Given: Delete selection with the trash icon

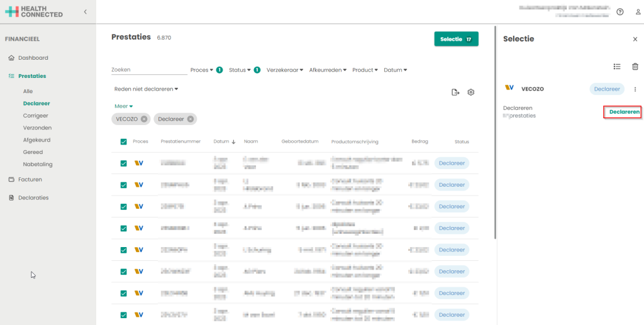Looking at the screenshot, I should (x=635, y=67).
